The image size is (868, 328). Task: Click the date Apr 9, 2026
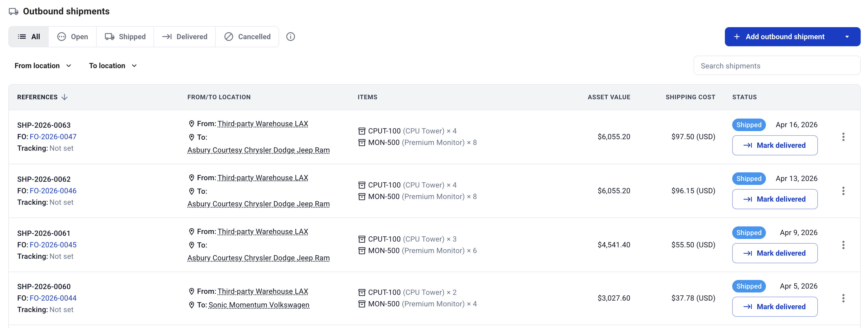click(x=798, y=233)
